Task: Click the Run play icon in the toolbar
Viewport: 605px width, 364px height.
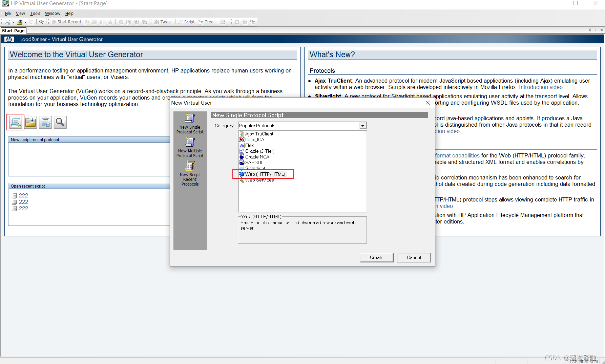Action: click(x=87, y=22)
